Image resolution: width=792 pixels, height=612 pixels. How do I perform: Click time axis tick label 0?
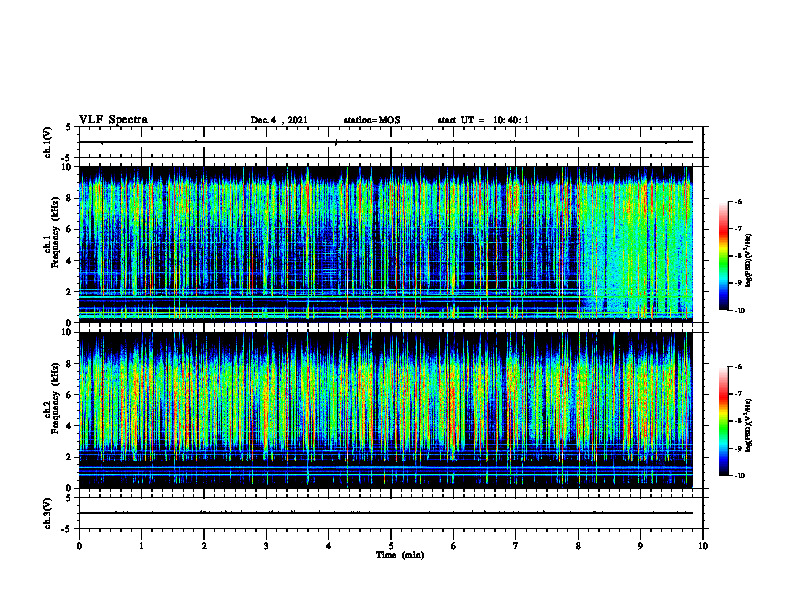point(79,546)
